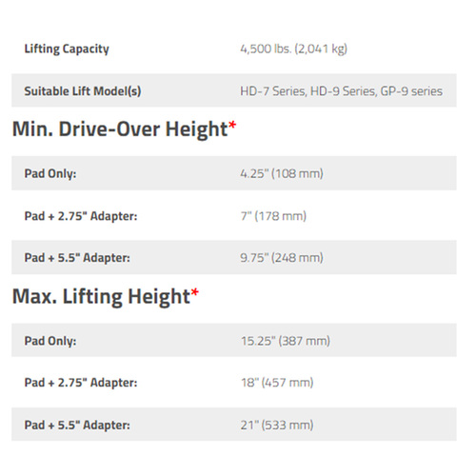The image size is (476, 476).
Task: Select the 7" (178 mm) value
Action: 273,216
